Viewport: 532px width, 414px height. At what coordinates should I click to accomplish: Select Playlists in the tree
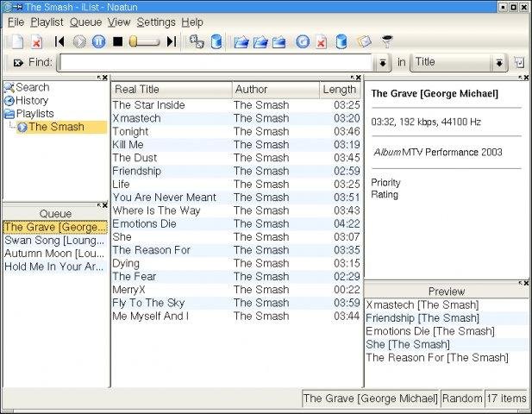[x=35, y=114]
